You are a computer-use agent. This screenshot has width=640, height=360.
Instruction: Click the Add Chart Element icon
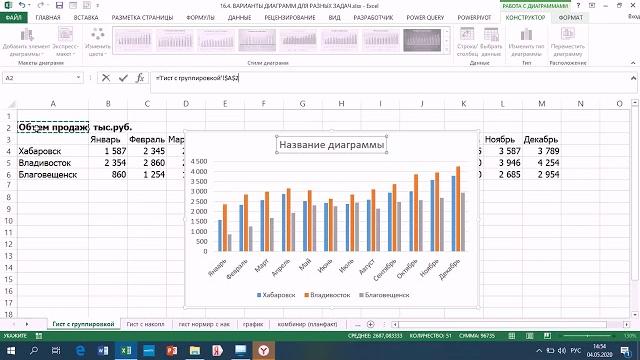click(x=27, y=35)
